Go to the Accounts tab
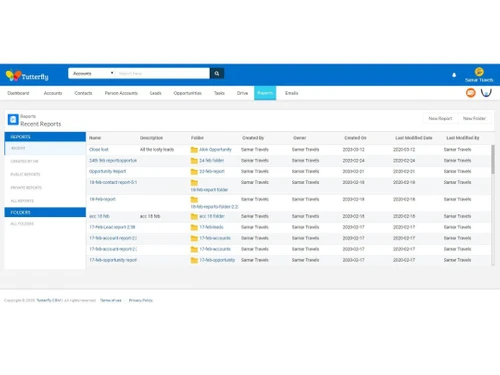Image resolution: width=500 pixels, height=375 pixels. (x=53, y=93)
